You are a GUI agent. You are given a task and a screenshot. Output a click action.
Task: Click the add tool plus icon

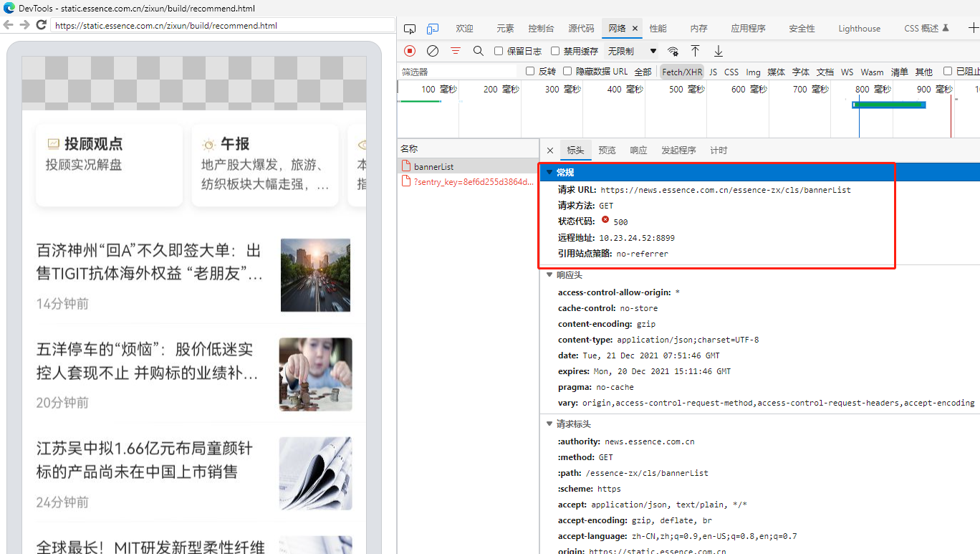pos(973,29)
